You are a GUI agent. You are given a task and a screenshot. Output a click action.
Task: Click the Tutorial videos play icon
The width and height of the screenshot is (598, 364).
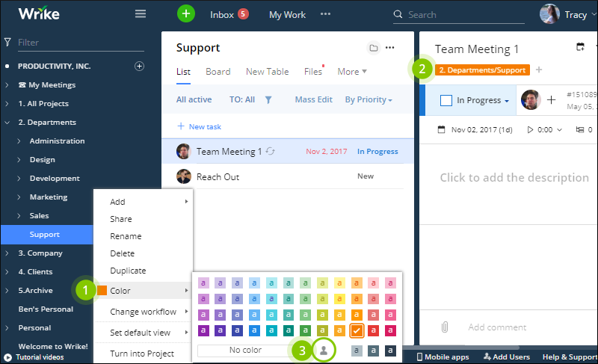pyautogui.click(x=7, y=357)
